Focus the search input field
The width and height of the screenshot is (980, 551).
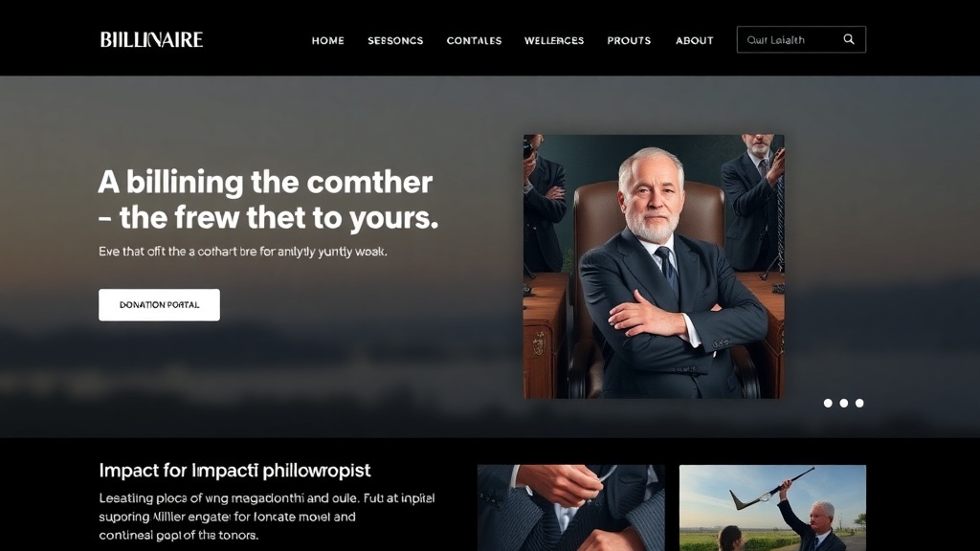pos(789,39)
